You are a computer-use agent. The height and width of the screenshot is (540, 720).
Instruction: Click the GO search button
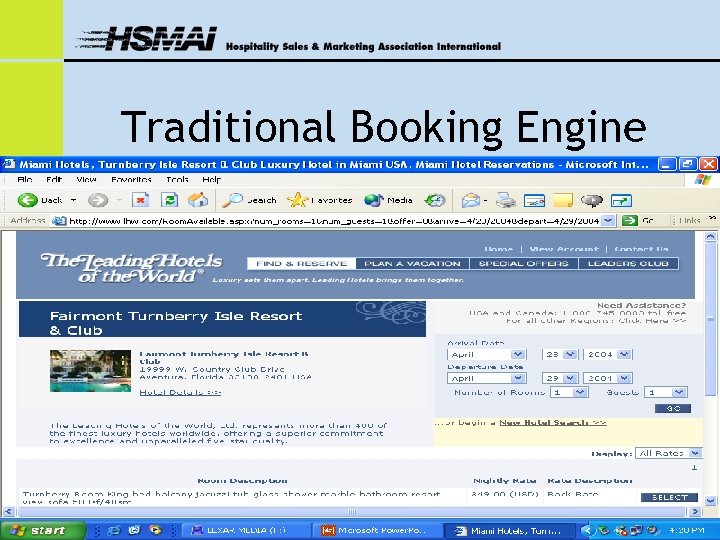pos(673,409)
